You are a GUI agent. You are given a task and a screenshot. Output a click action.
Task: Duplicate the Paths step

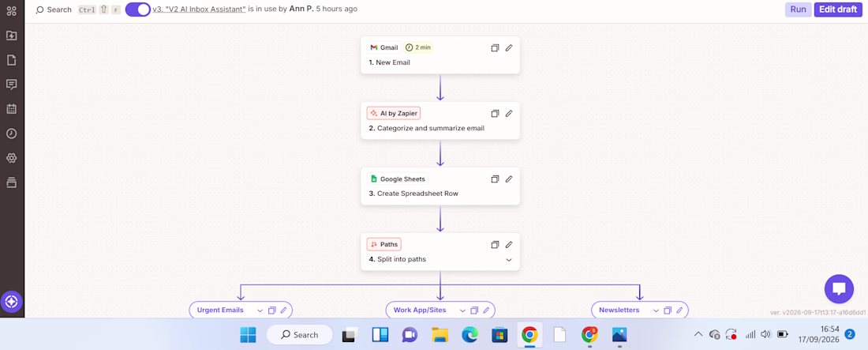495,244
